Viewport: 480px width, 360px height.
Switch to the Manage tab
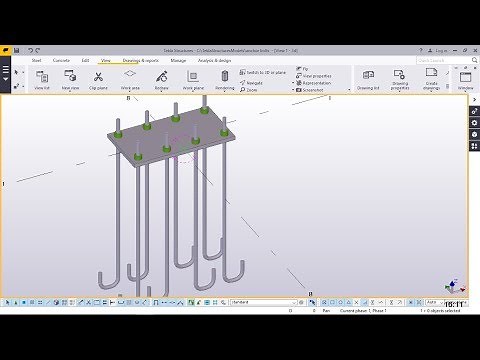click(x=178, y=60)
